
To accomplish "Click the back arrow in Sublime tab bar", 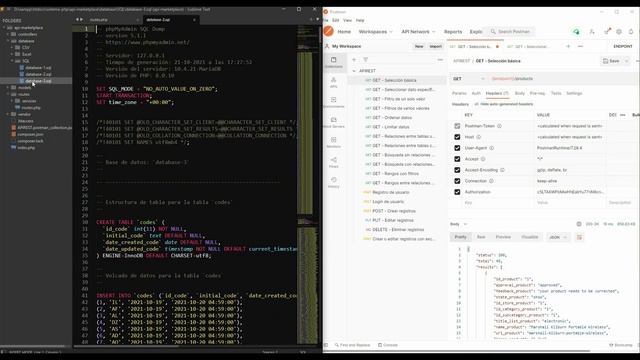I will (x=77, y=20).
